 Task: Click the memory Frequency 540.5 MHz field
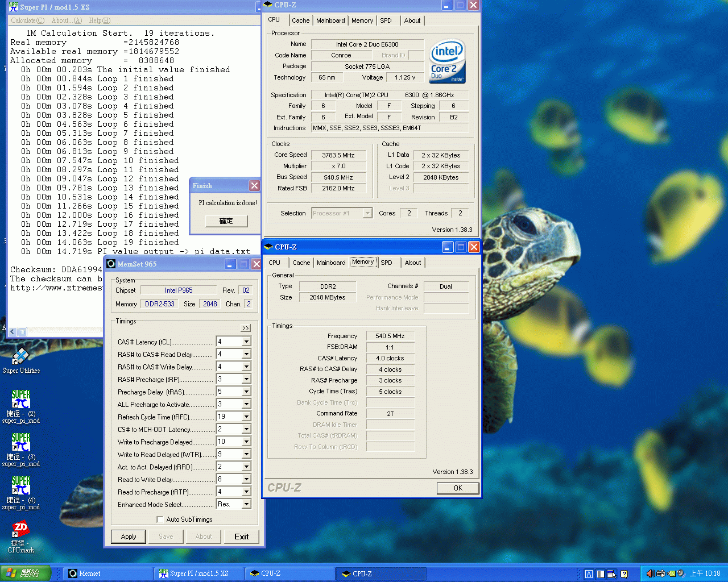(x=390, y=336)
